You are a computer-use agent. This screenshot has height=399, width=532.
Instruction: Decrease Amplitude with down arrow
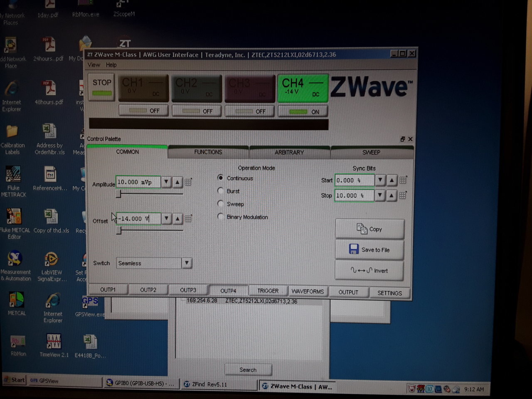pos(166,182)
